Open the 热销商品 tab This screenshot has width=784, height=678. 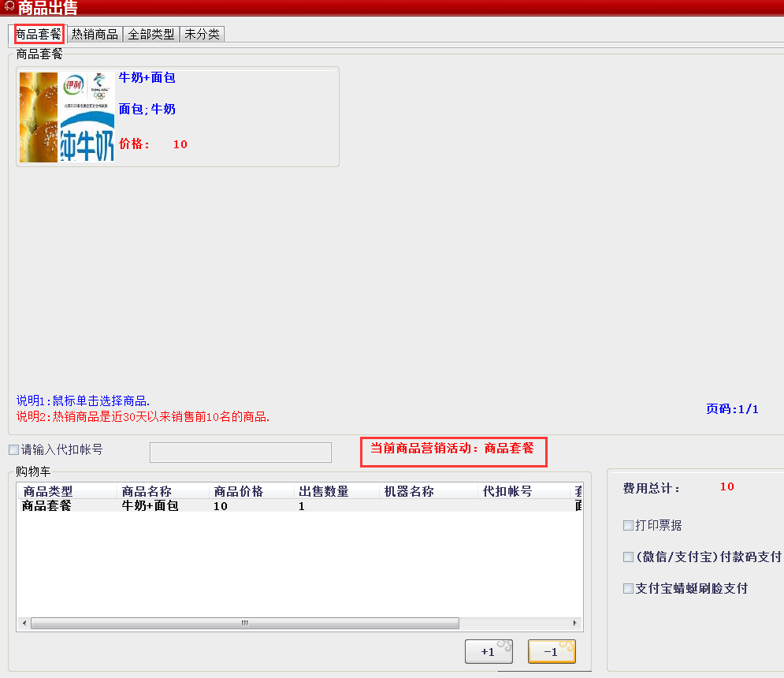pyautogui.click(x=95, y=35)
